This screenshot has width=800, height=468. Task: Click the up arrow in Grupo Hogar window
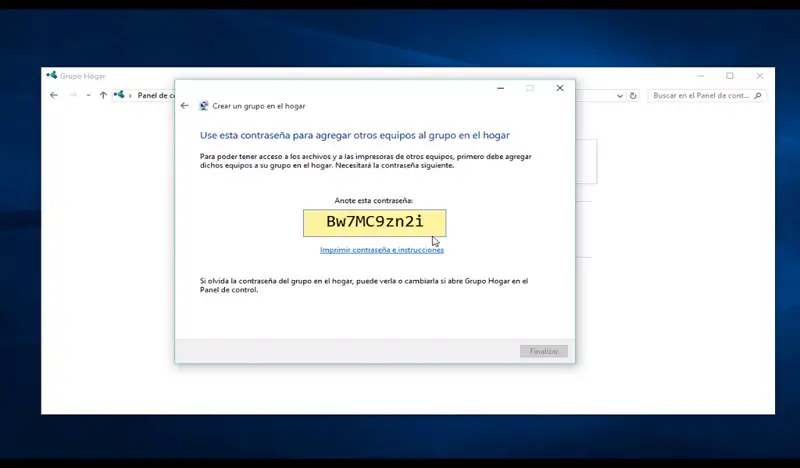(x=103, y=95)
